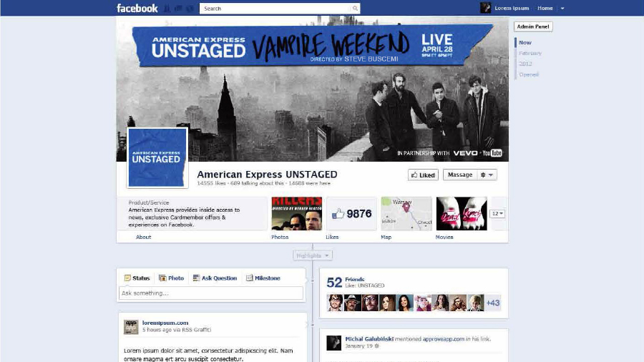
Task: Expand the 12 more apps dropdown
Action: pos(497,213)
